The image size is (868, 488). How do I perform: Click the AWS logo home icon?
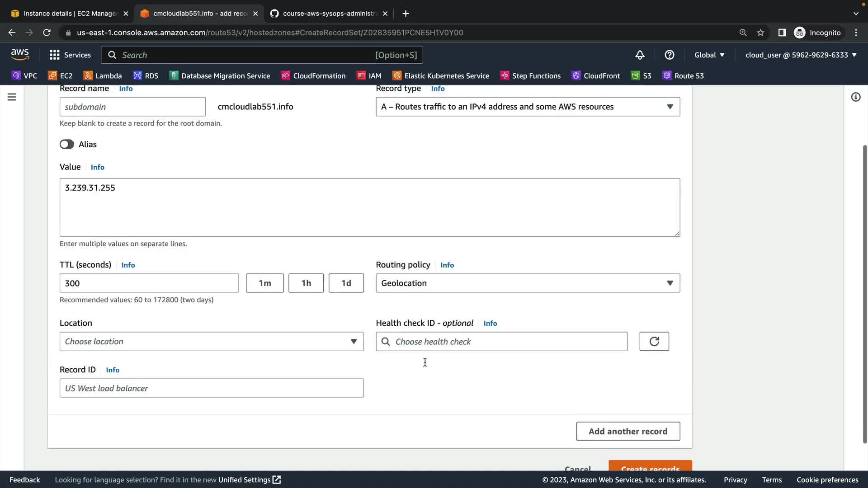tap(20, 55)
